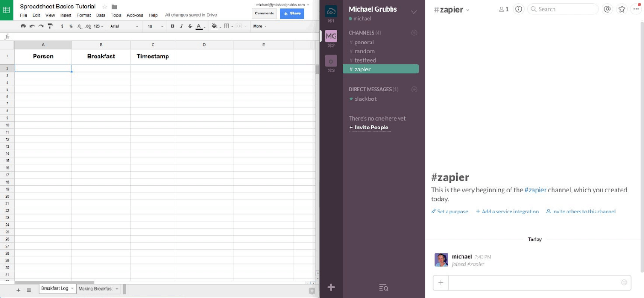Open the Quick Switcher icon in sidebar
This screenshot has width=644, height=298.
pyautogui.click(x=384, y=287)
